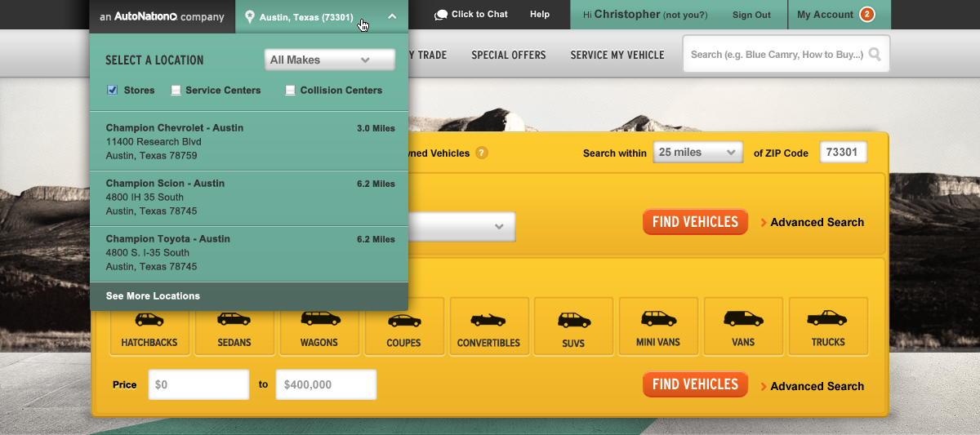Click the orange question mark help icon

point(482,153)
